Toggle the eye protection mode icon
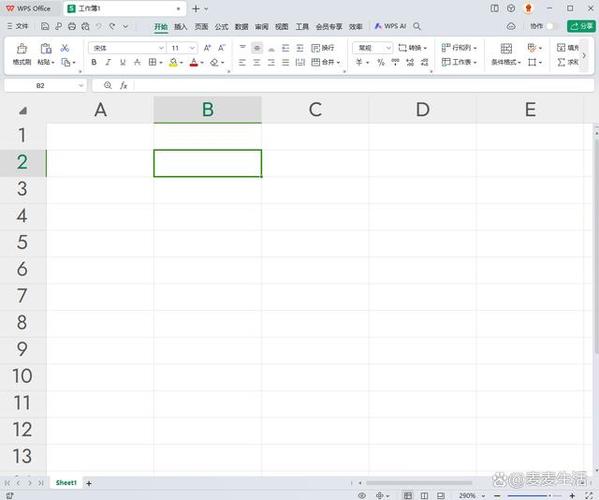Screen dimensions: 599x500 pyautogui.click(x=362, y=495)
